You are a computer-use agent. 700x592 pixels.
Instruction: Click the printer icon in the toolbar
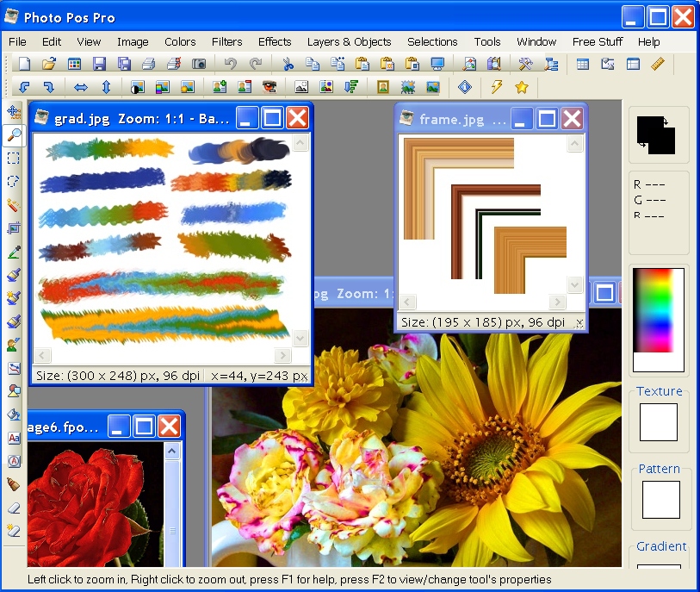click(148, 64)
